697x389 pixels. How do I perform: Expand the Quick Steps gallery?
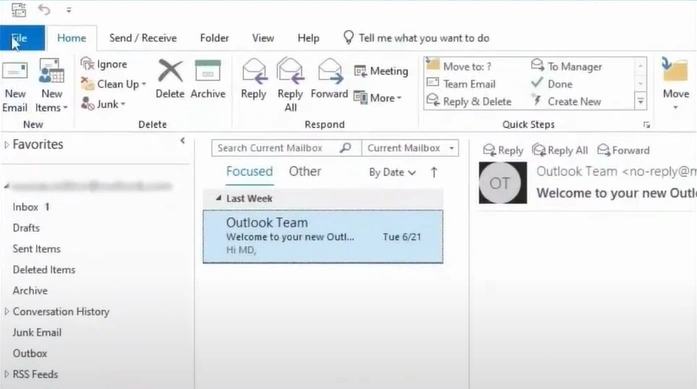tap(641, 101)
